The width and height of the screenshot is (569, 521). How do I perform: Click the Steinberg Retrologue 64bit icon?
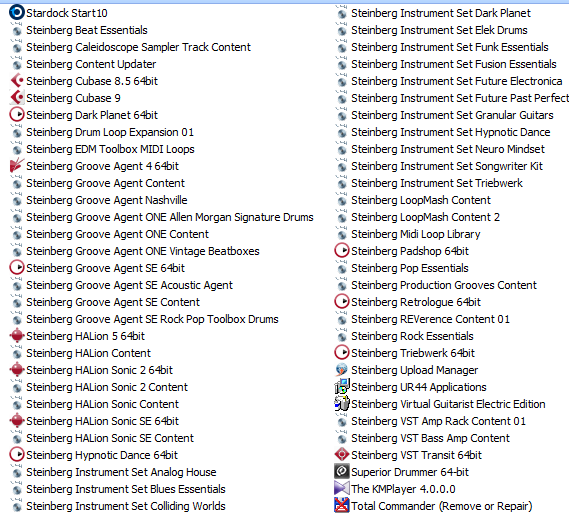pos(341,302)
